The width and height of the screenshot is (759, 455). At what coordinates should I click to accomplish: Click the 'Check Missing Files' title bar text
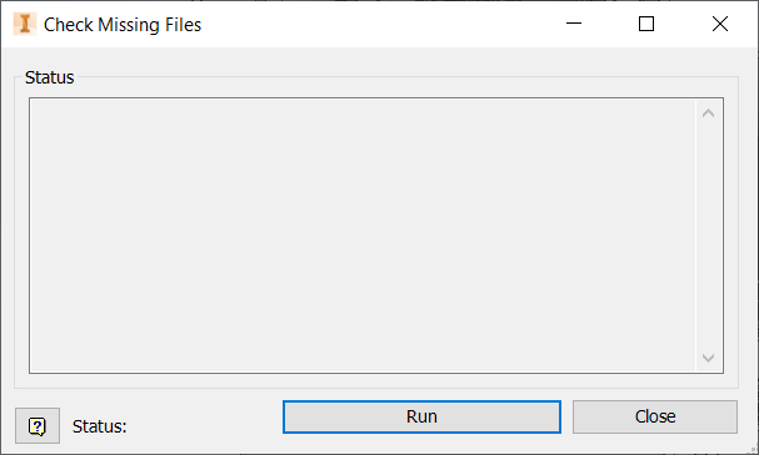pyautogui.click(x=122, y=25)
